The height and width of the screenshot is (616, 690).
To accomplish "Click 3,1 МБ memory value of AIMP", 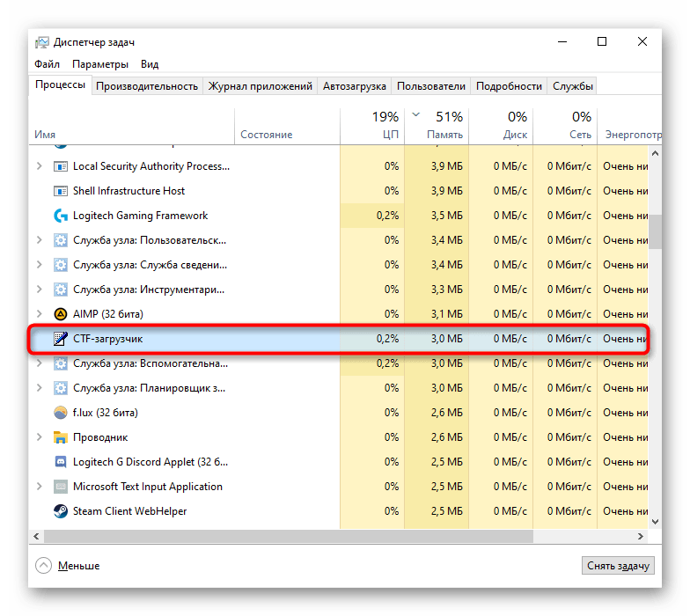I will click(x=447, y=314).
